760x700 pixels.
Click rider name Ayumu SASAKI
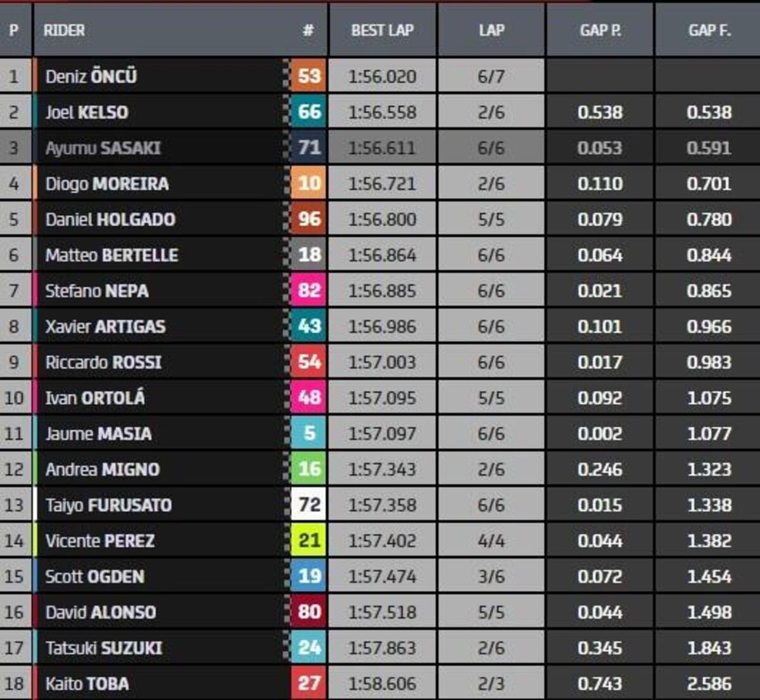tap(103, 148)
